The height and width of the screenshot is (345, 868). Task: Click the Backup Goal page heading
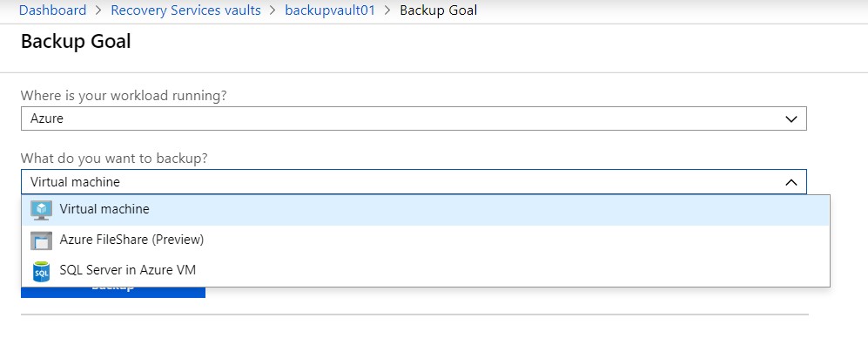pos(76,42)
